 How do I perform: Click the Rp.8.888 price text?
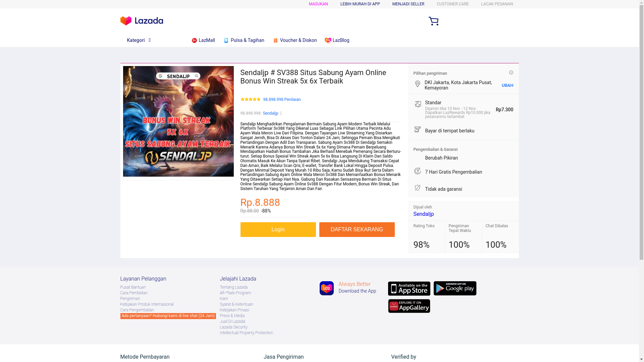coord(260,202)
